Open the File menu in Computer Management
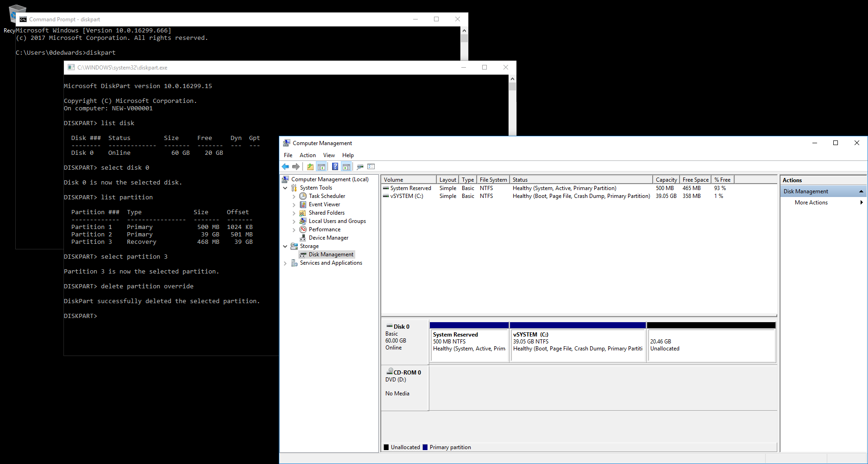 [x=288, y=155]
